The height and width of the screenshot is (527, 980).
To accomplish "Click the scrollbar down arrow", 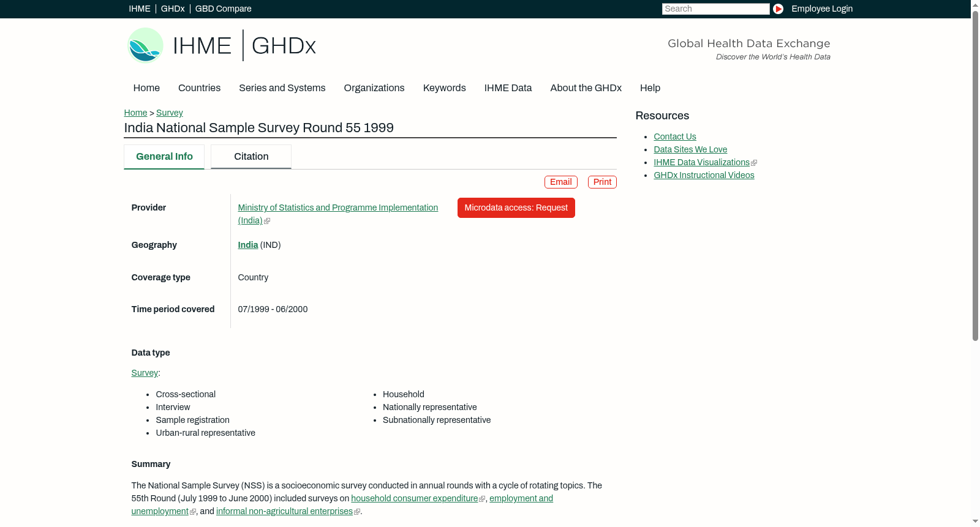I will click(975, 522).
